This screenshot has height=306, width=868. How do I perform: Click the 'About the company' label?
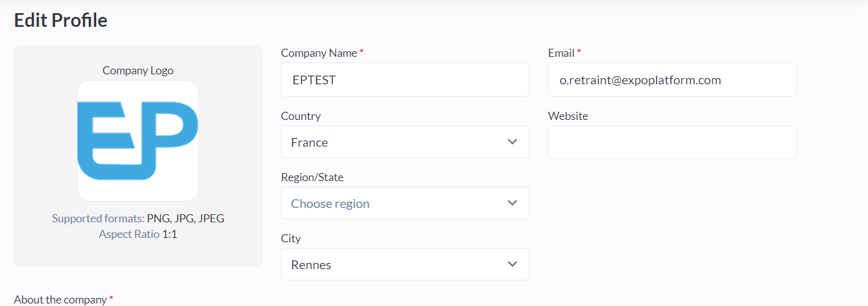60,300
